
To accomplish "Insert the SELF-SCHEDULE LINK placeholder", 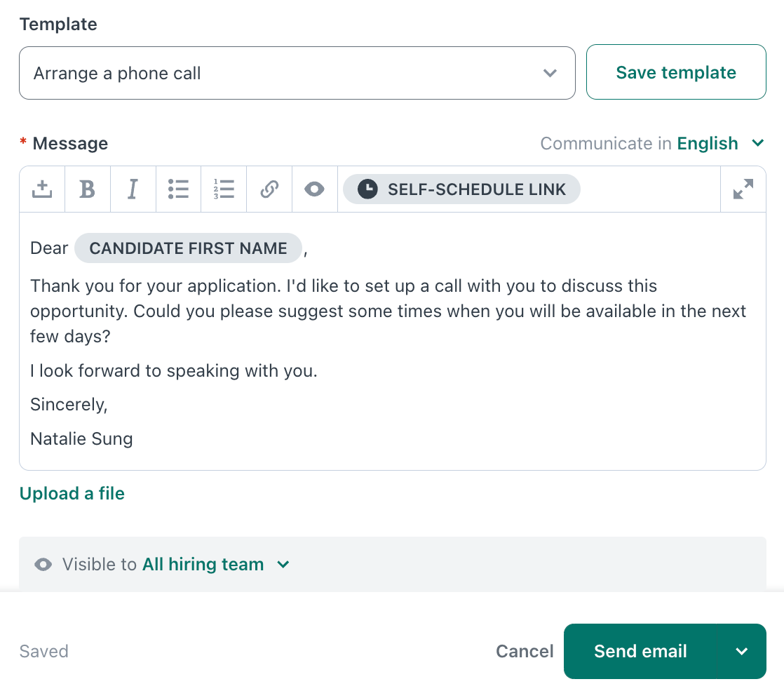I will [461, 189].
